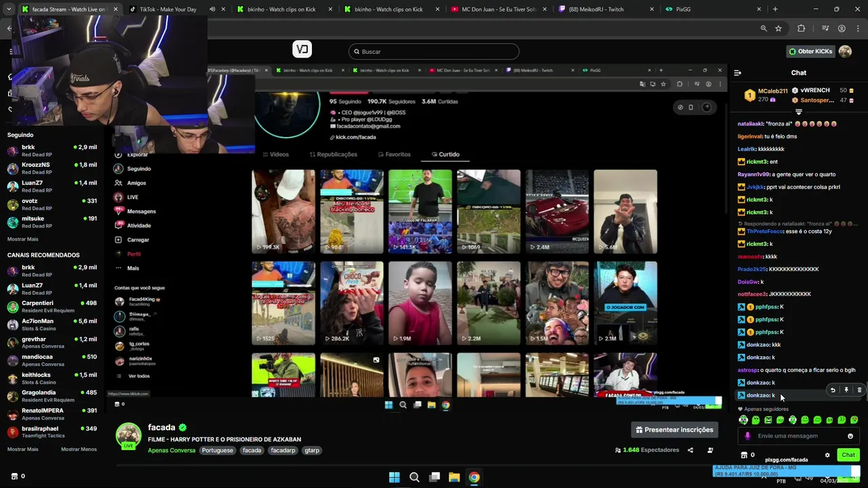
Task: Click the user icon next to share
Action: tap(710, 450)
